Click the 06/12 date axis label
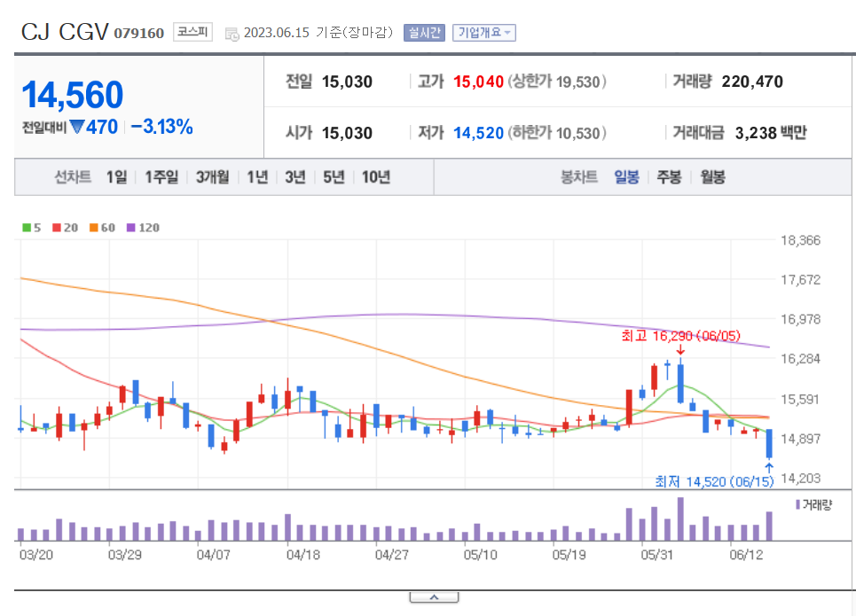 746,555
